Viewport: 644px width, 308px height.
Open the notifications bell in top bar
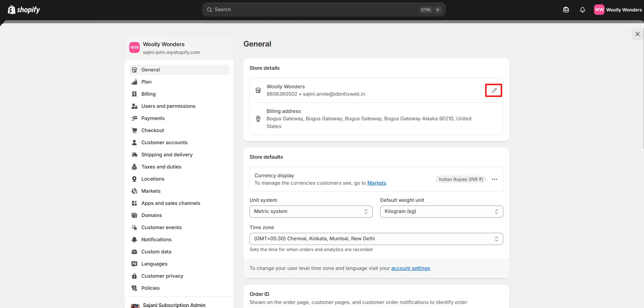(582, 10)
